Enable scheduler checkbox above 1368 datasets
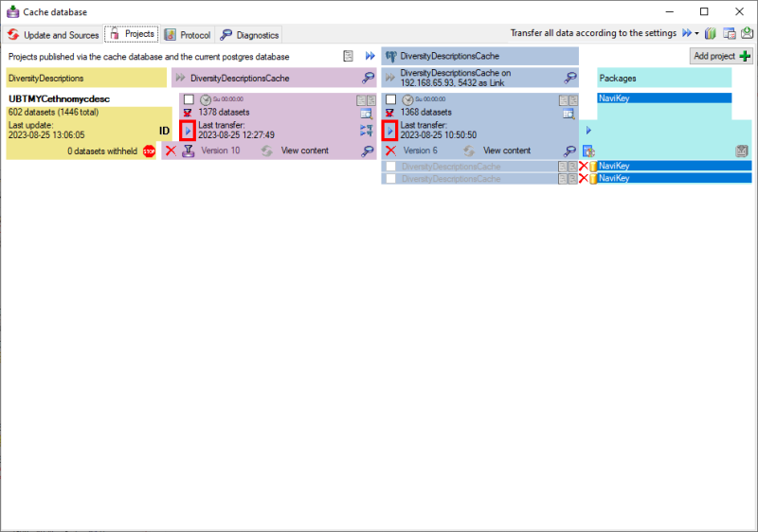The height and width of the screenshot is (532, 758). tap(390, 99)
